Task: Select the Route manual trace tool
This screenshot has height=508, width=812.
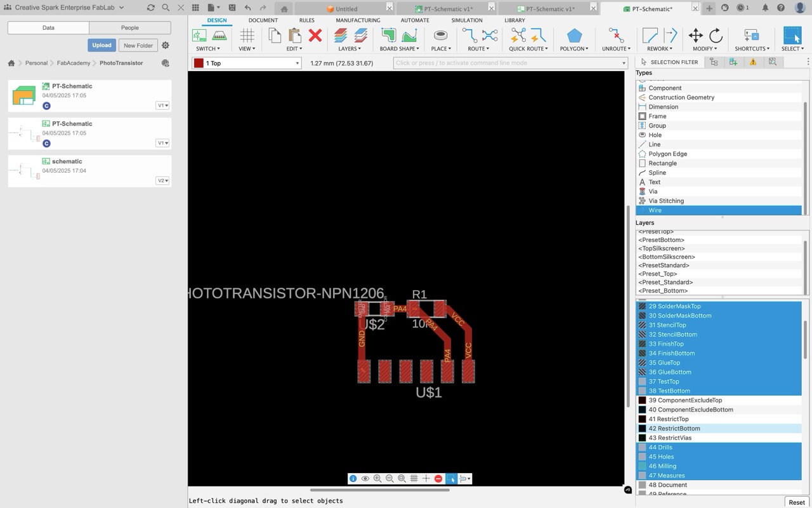Action: click(469, 36)
